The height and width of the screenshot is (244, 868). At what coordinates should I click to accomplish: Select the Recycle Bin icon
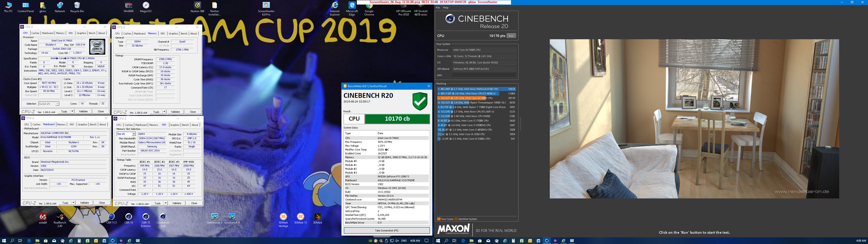tap(77, 7)
